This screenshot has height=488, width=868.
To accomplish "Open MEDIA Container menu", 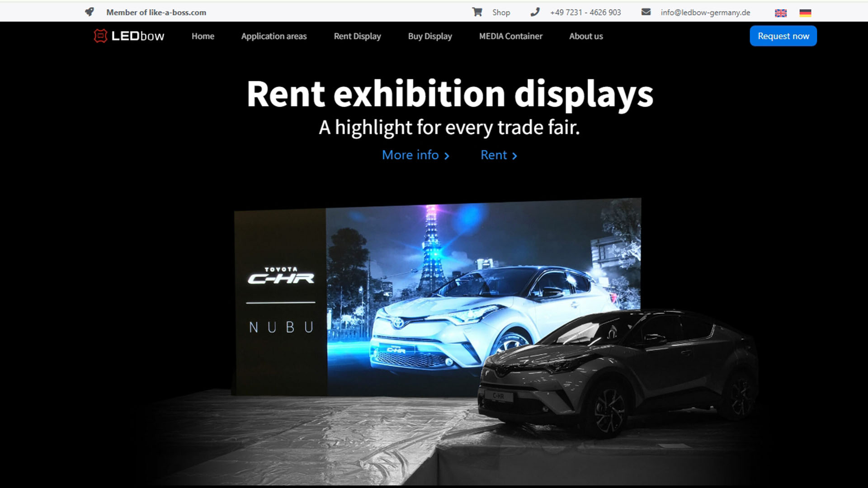I will click(511, 36).
